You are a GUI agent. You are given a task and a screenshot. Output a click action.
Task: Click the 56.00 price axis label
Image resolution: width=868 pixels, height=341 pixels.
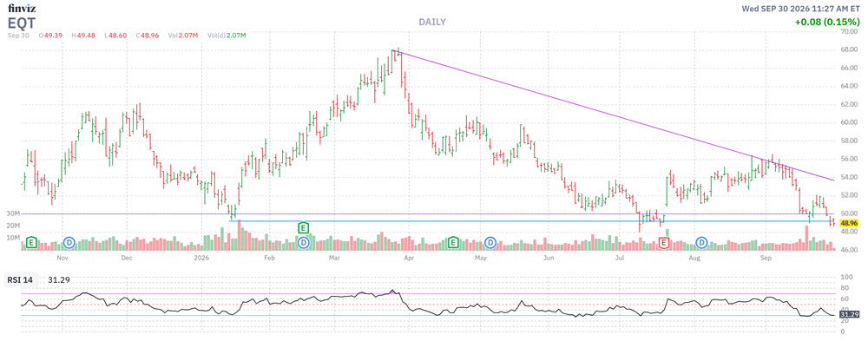[849, 159]
